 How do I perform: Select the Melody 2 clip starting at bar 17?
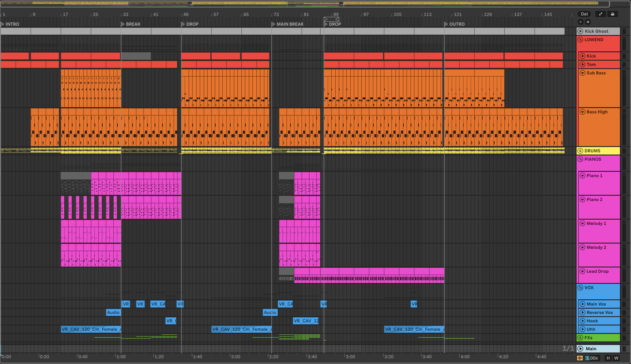point(91,255)
